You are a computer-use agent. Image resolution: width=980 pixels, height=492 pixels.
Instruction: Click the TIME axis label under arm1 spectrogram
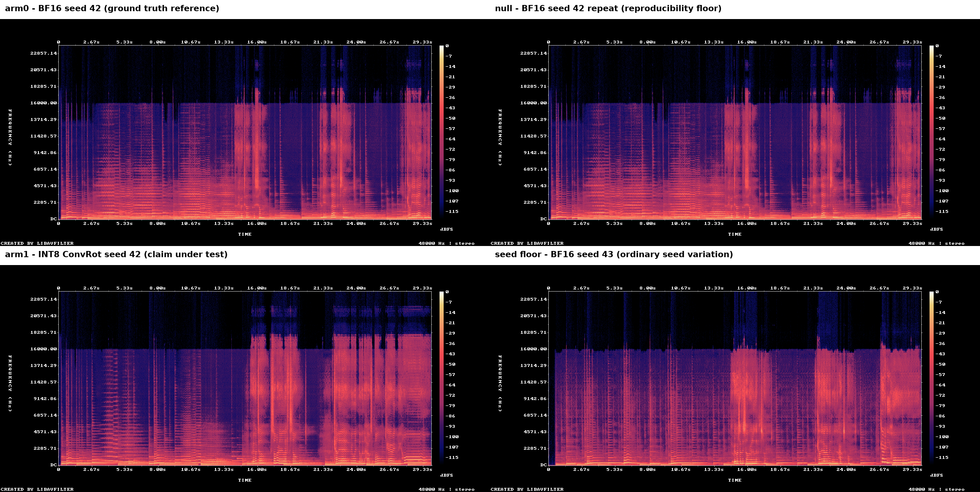click(245, 480)
